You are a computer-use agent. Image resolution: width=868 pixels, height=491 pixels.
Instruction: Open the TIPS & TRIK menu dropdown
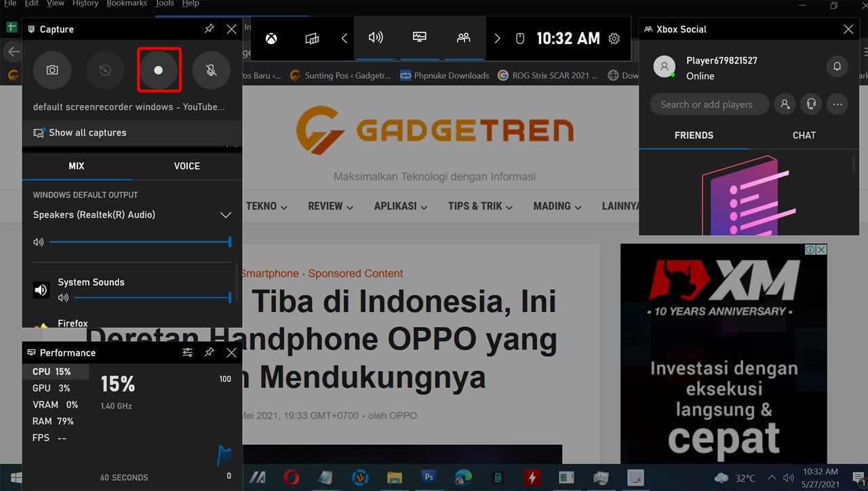pyautogui.click(x=480, y=206)
